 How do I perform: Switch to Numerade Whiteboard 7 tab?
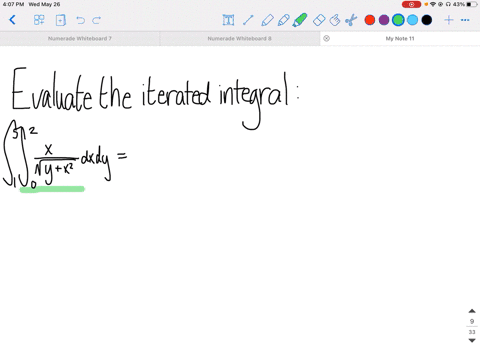pos(80,39)
